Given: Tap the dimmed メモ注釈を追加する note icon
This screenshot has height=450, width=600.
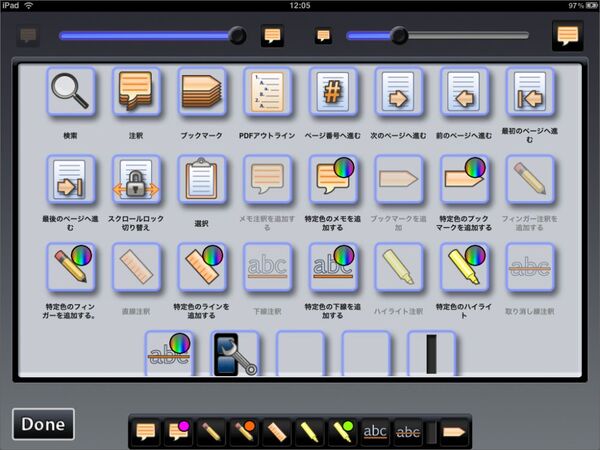Looking at the screenshot, I should pos(267,179).
